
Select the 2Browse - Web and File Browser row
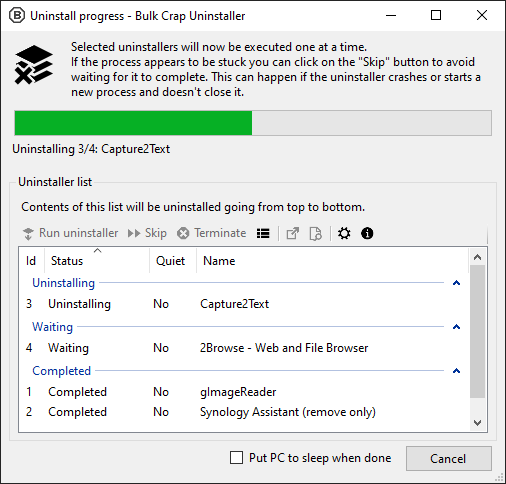point(243,348)
